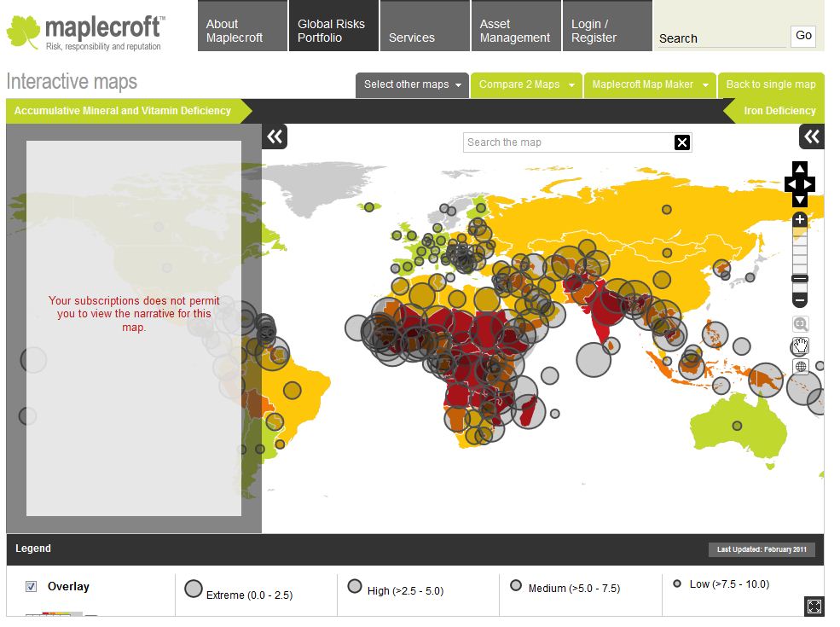
Task: Open About Maplecroft menu
Action: (243, 26)
